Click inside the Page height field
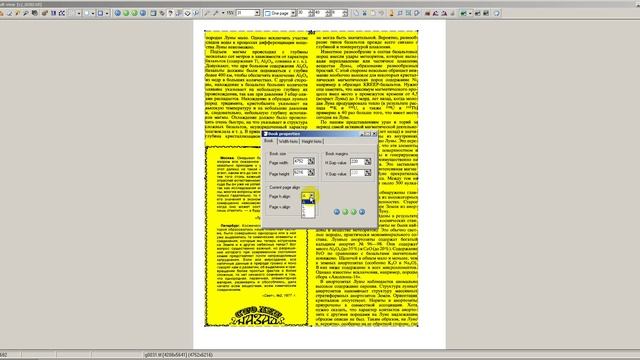Image resolution: width=640 pixels, height=360 pixels. (x=300, y=173)
